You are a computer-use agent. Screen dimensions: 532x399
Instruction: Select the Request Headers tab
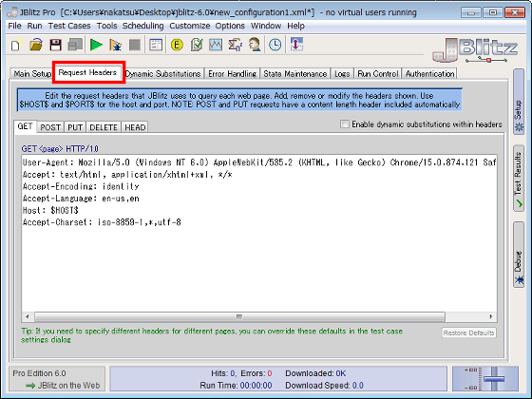[87, 72]
